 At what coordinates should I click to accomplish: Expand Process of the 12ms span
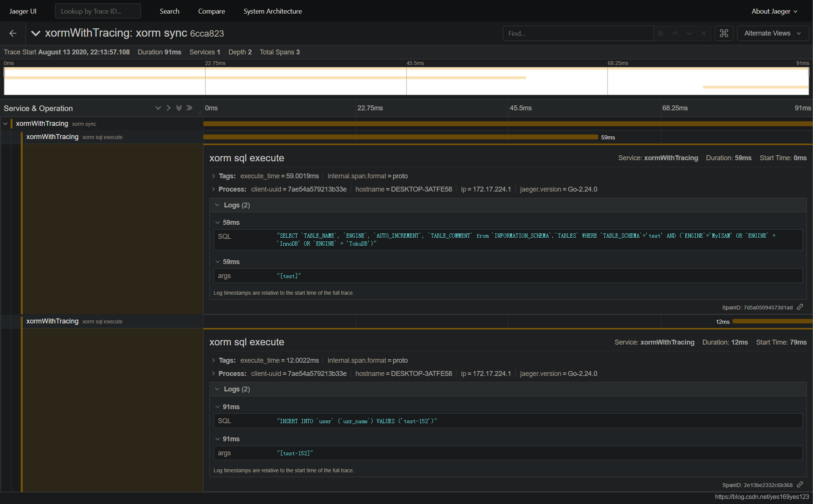(213, 374)
